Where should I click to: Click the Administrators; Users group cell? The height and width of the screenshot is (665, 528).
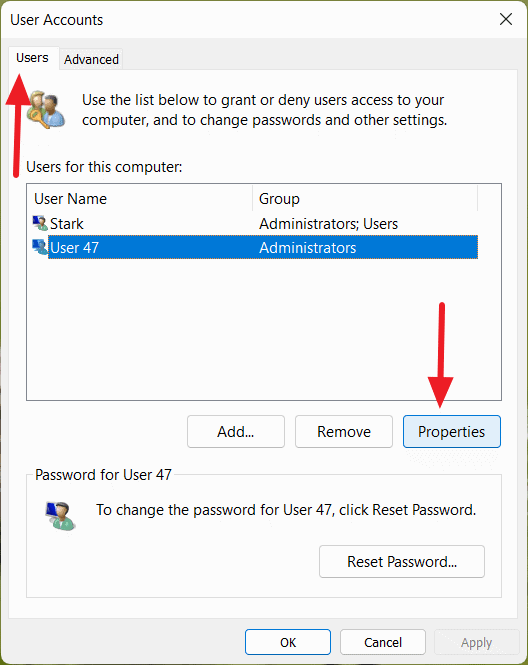tap(329, 224)
